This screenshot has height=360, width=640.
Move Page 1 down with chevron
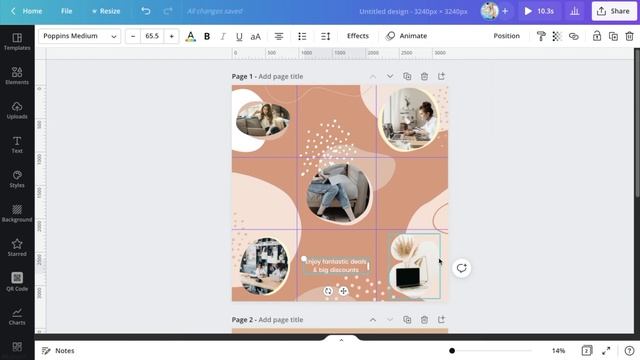click(x=390, y=76)
